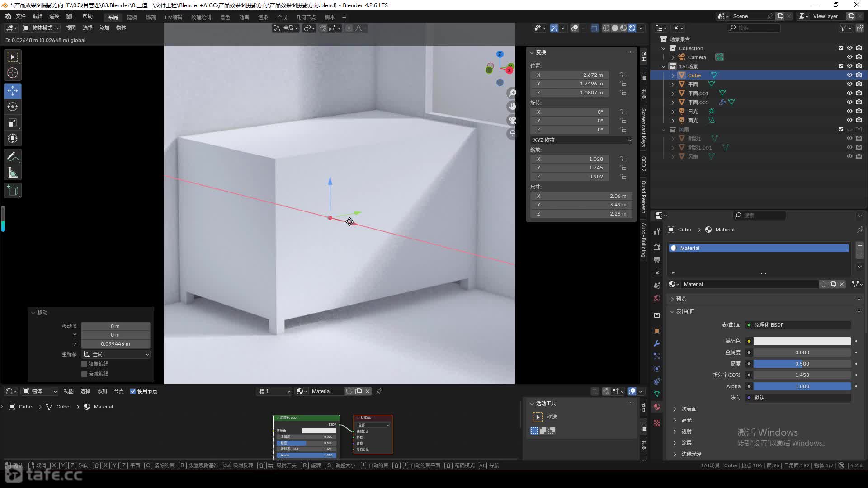Adjust the 糙度 0.500 slider
The image size is (868, 488).
pos(802,364)
